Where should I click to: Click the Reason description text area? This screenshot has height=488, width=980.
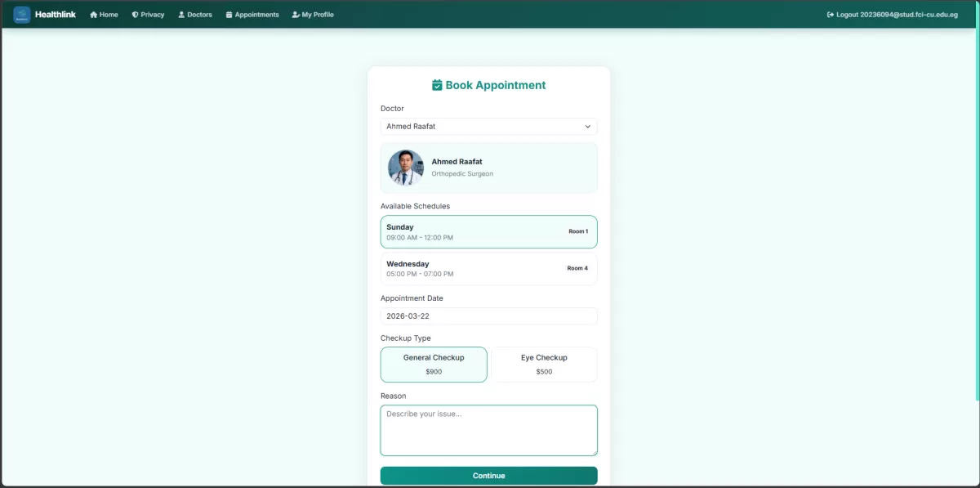488,431
